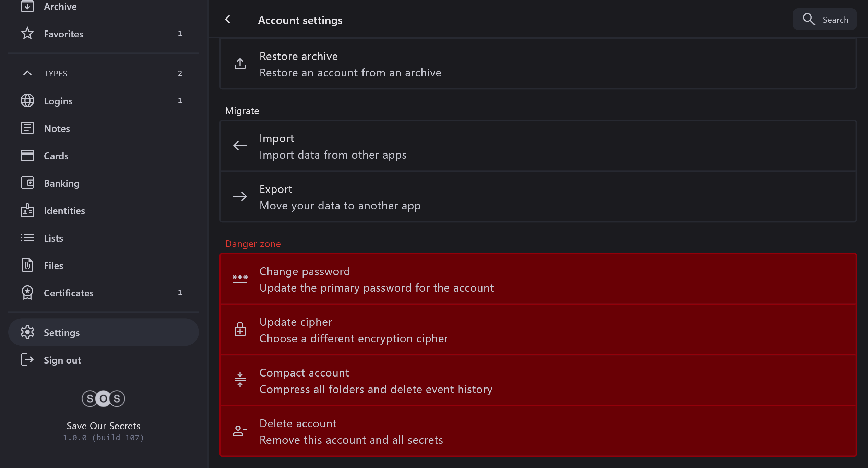Open Favorites in the sidebar
The width and height of the screenshot is (868, 468).
tap(63, 34)
